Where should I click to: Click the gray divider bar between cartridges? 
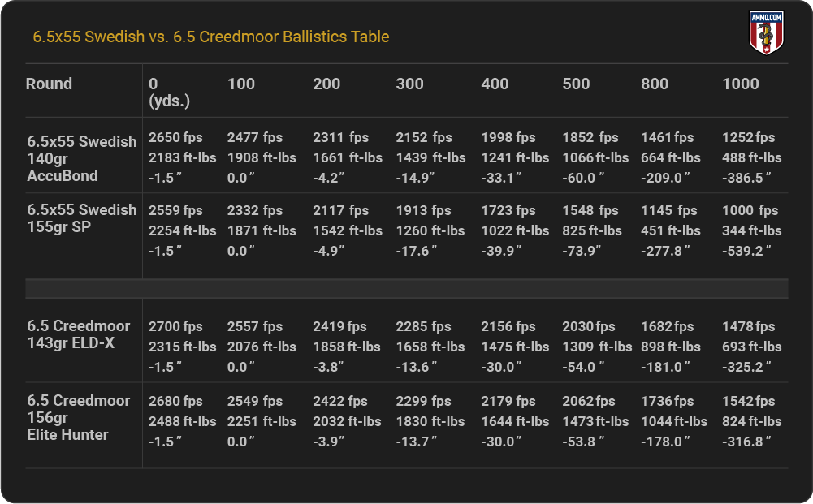(x=406, y=289)
